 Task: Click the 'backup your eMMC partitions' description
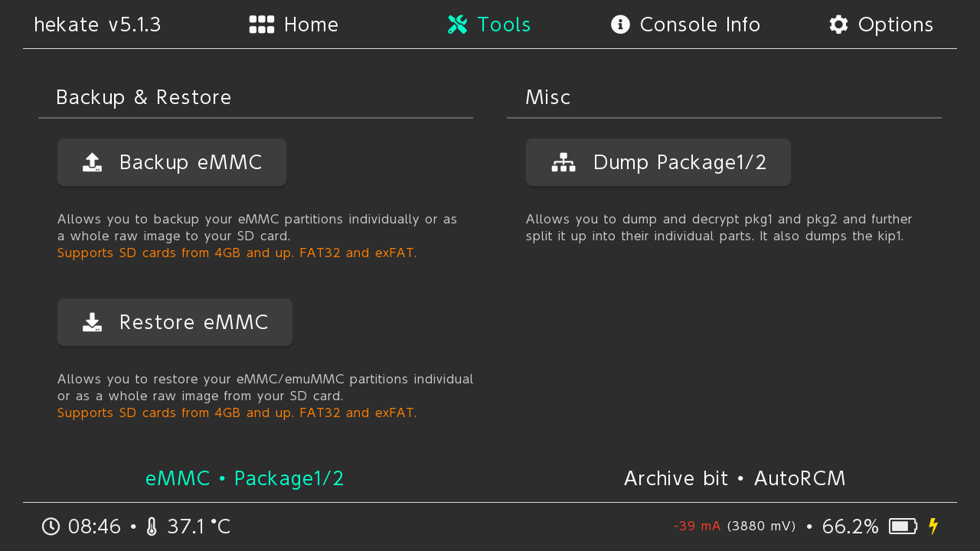[x=257, y=228]
